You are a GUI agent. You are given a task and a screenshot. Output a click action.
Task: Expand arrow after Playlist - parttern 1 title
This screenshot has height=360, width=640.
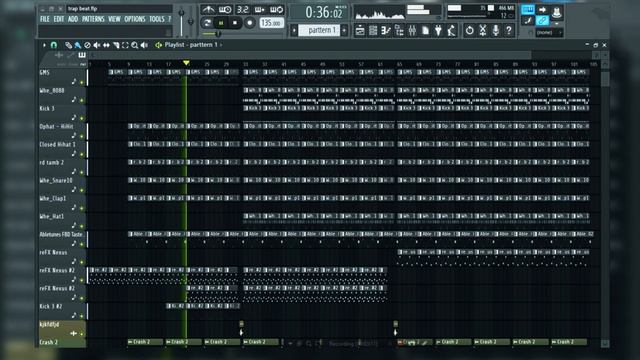point(222,45)
